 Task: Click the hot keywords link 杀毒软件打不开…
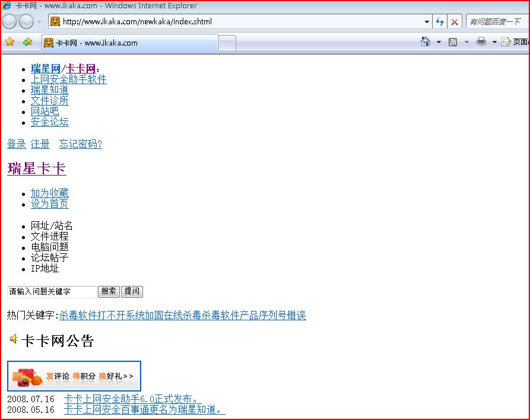tap(183, 315)
